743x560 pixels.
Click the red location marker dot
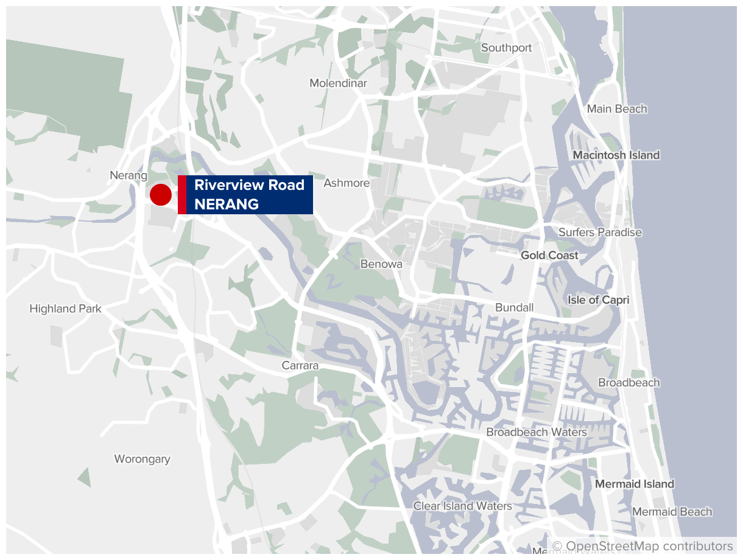click(x=161, y=195)
